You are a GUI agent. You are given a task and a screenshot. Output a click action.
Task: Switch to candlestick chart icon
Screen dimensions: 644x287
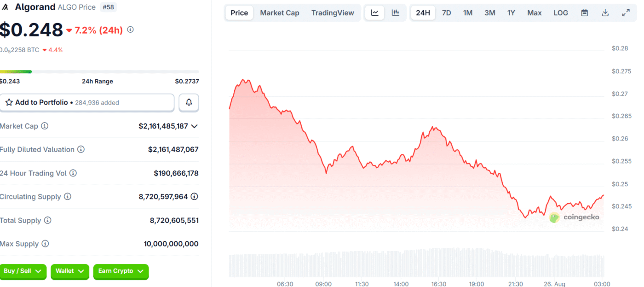pyautogui.click(x=395, y=13)
